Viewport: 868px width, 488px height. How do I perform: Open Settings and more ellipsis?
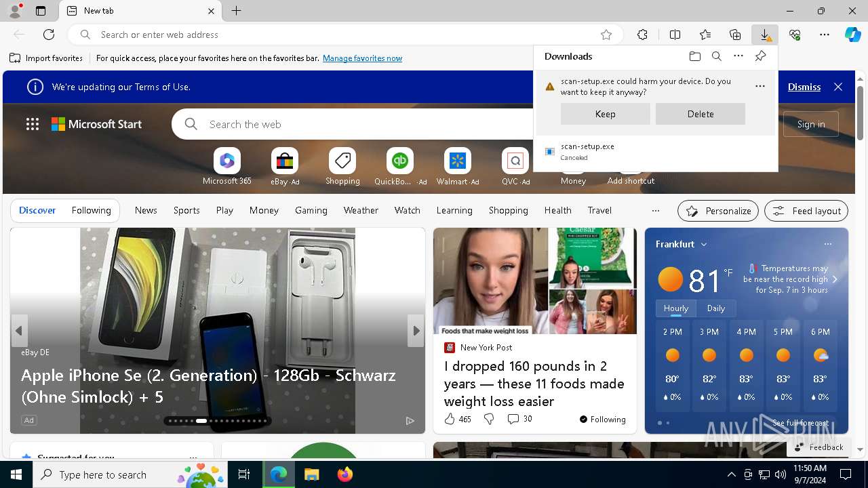825,35
